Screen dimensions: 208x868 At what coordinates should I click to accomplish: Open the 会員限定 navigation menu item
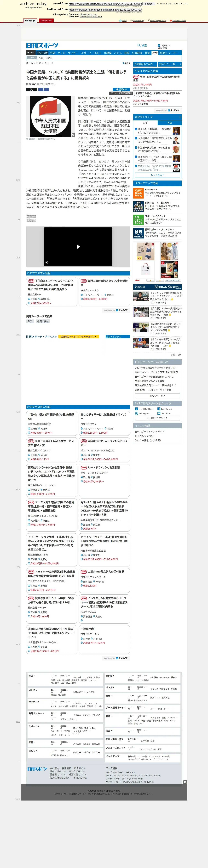[42, 53]
